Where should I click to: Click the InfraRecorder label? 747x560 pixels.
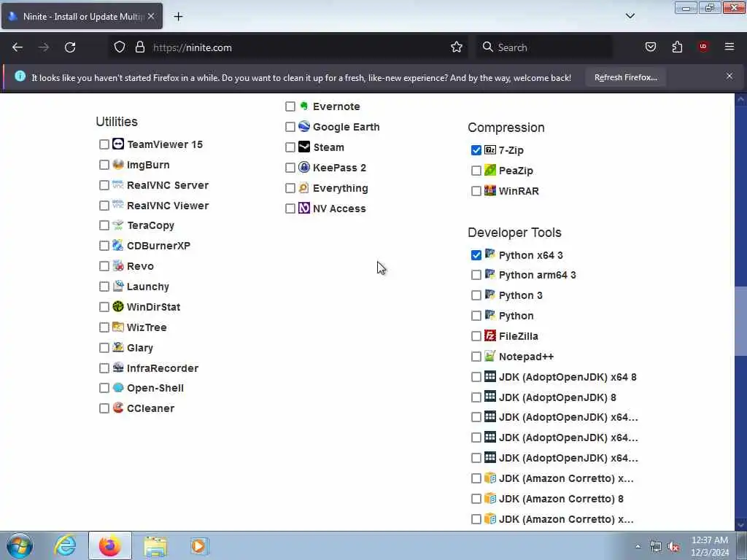(163, 368)
